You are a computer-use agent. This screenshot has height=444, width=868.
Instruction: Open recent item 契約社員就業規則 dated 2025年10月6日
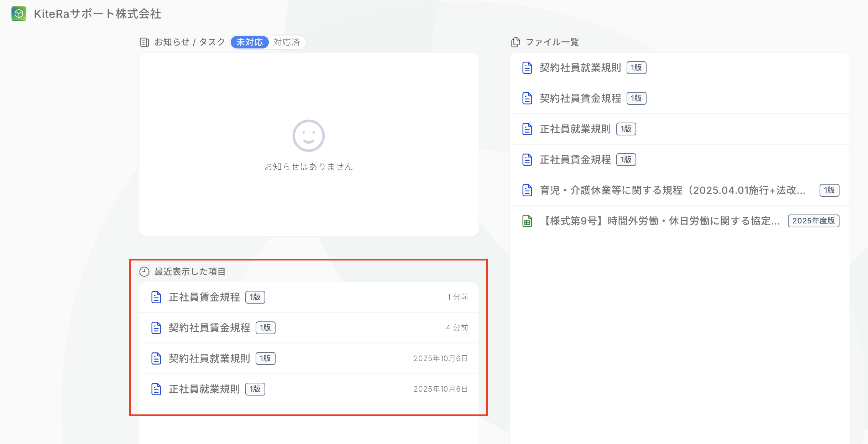[x=209, y=358]
